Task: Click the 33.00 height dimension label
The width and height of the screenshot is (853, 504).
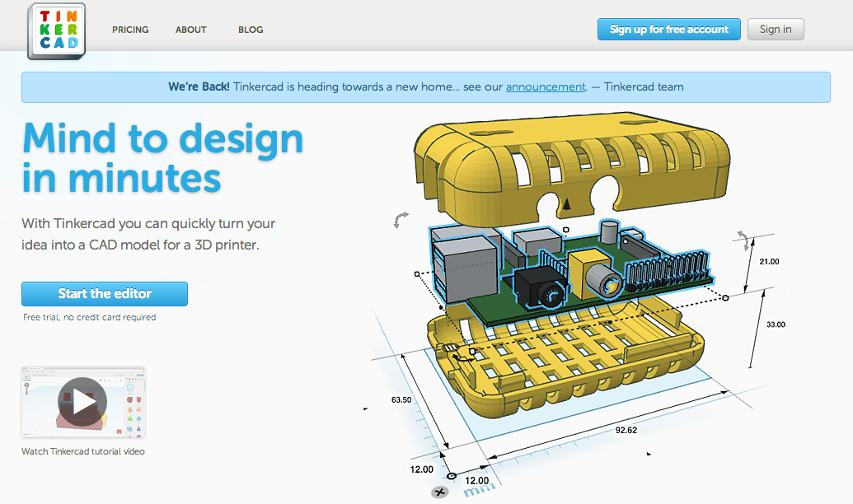Action: click(x=776, y=324)
